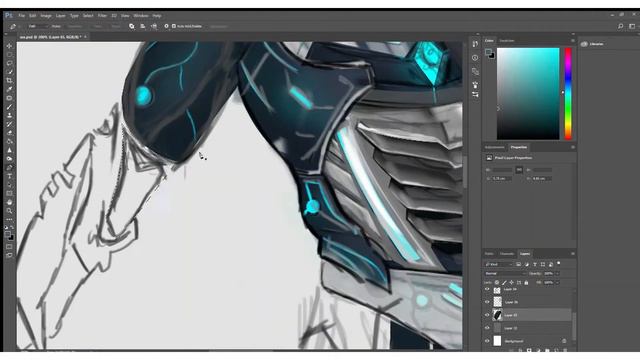Select the Move tool
This screenshot has width=640, height=360.
[x=9, y=46]
